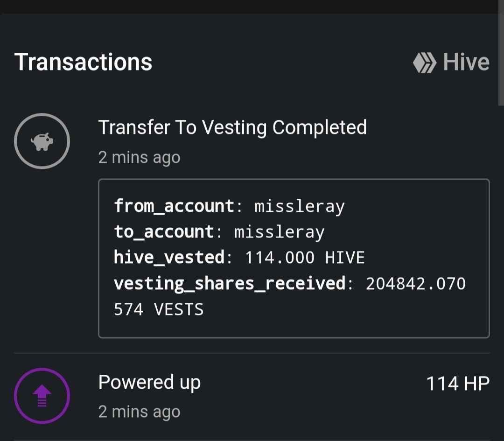Click the Transactions heading
The height and width of the screenshot is (441, 504).
click(83, 62)
